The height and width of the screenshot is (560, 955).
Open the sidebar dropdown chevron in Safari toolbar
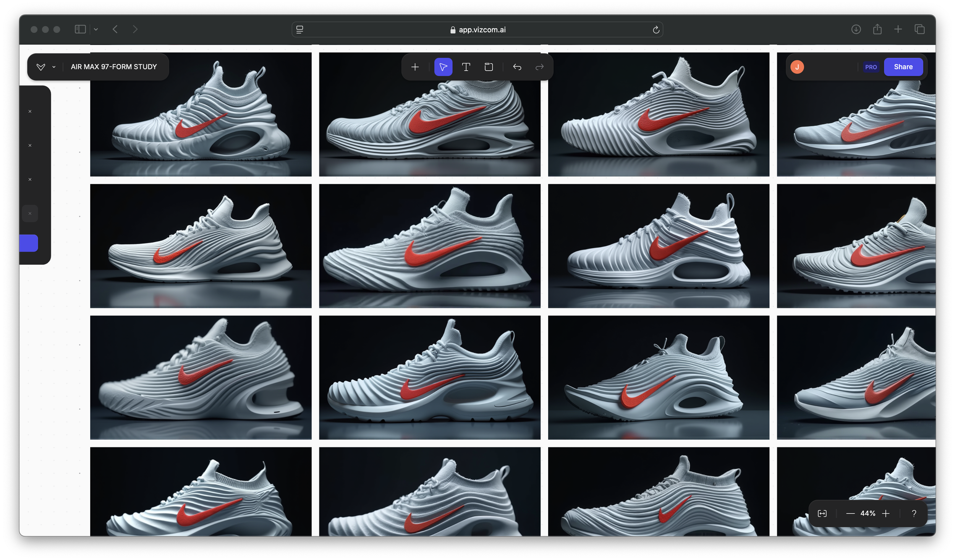coord(96,29)
